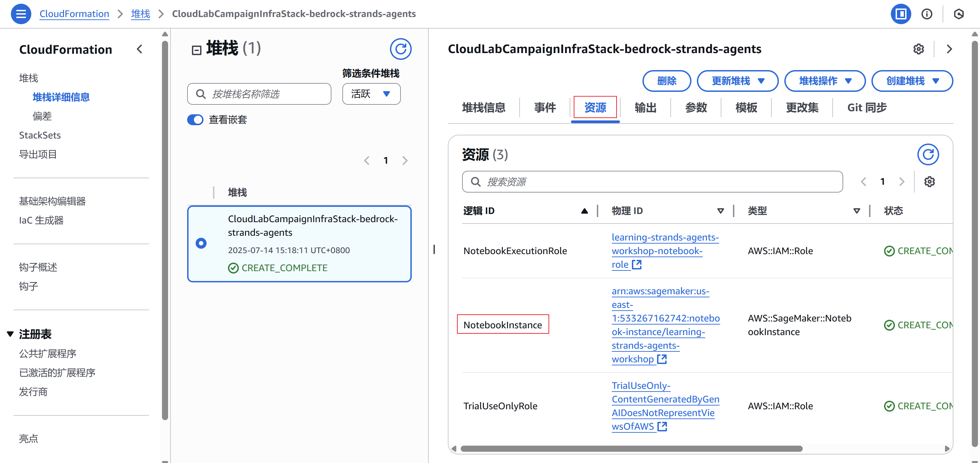Expand the update stack dropdown button
Screen dimensions: 980x463
click(738, 81)
